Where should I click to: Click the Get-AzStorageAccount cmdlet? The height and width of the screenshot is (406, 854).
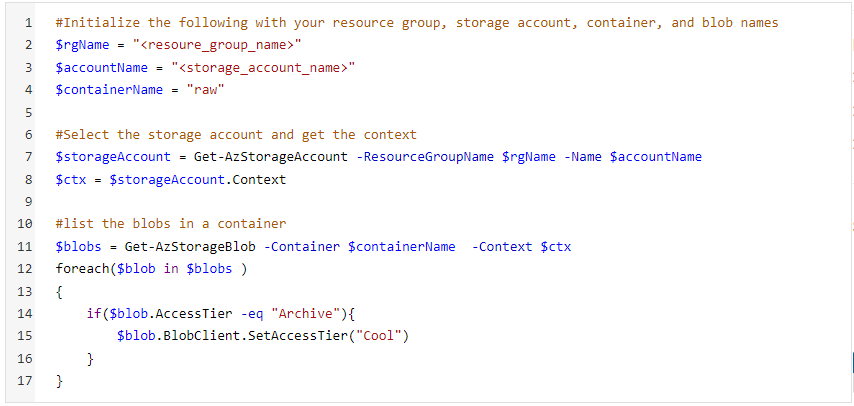click(271, 157)
